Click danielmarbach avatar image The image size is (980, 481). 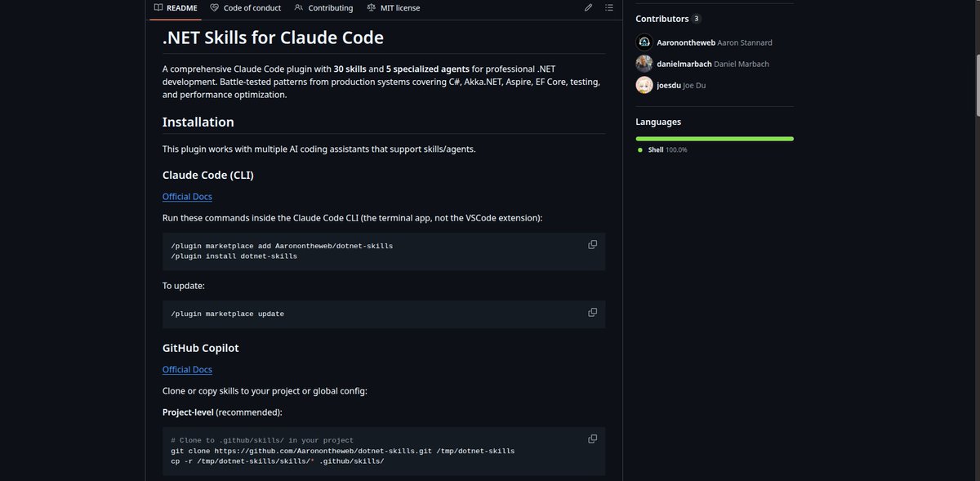tap(644, 64)
